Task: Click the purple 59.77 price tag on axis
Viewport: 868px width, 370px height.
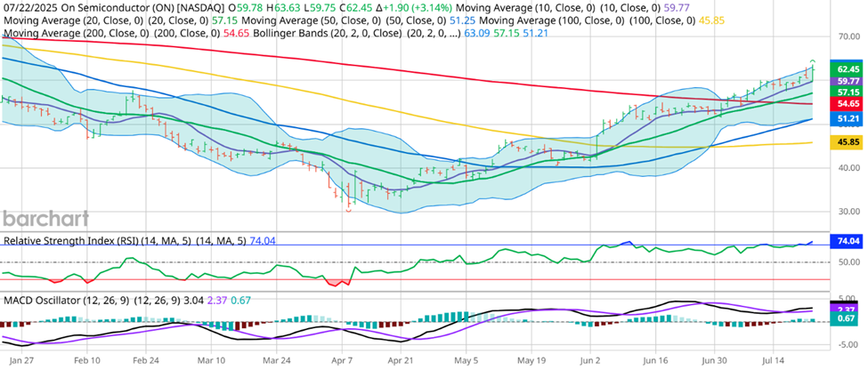Action: pyautogui.click(x=848, y=81)
